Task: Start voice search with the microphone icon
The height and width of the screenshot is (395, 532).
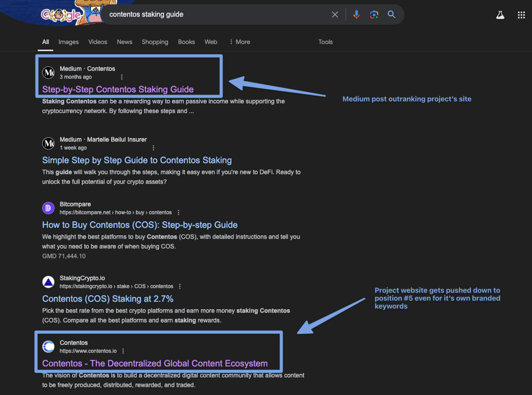Action: 356,14
